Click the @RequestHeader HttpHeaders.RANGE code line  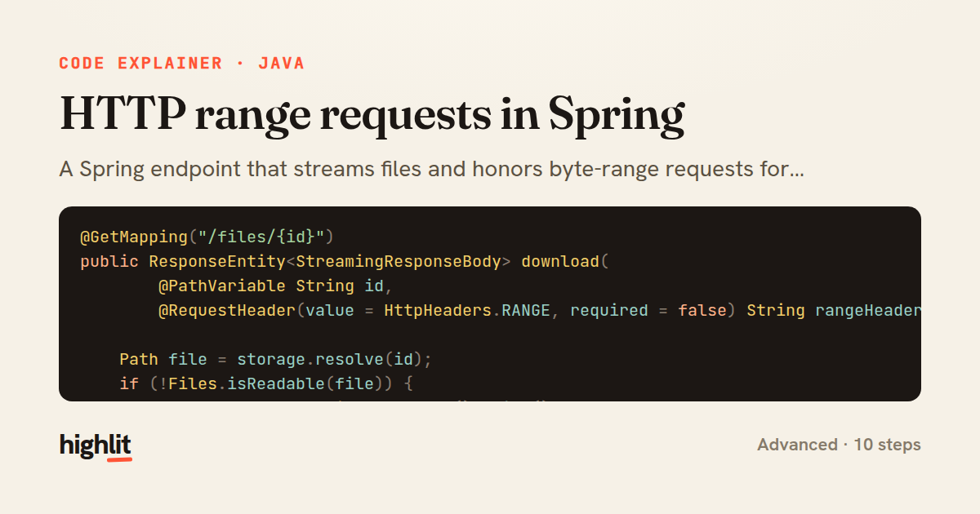coord(540,311)
